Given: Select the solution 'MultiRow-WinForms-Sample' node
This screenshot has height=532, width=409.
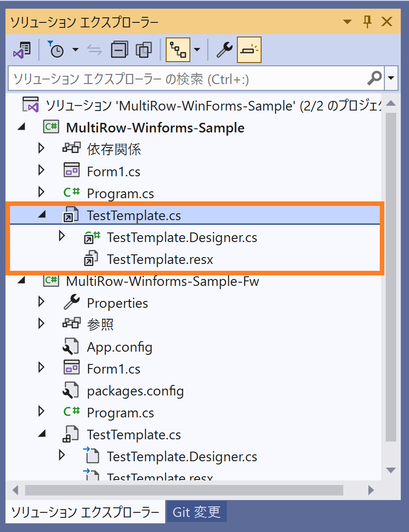Looking at the screenshot, I should (214, 106).
